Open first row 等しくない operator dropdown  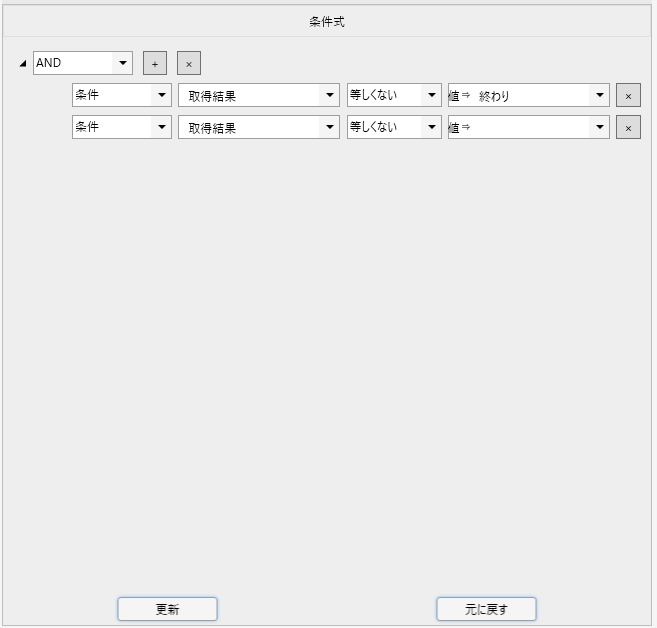(431, 96)
